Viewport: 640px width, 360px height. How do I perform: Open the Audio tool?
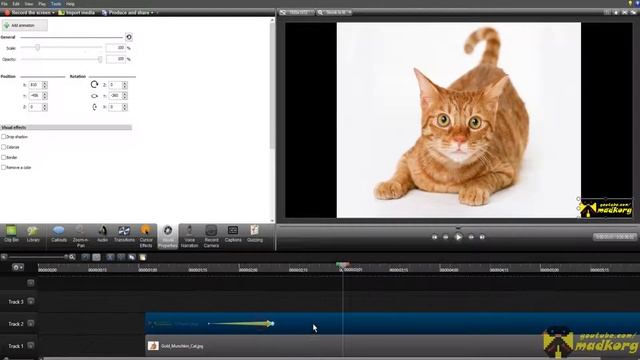click(102, 235)
